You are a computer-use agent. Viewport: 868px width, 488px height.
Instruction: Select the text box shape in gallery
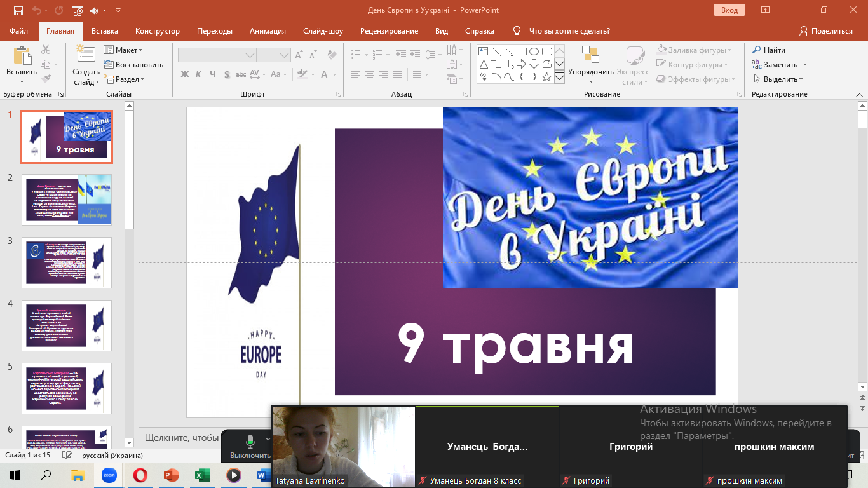tap(483, 51)
